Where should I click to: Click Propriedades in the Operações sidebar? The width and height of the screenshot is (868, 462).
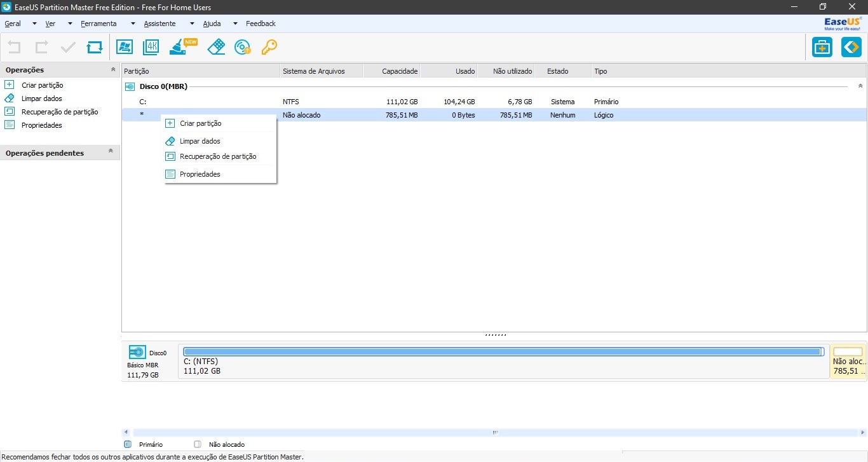pyautogui.click(x=42, y=125)
